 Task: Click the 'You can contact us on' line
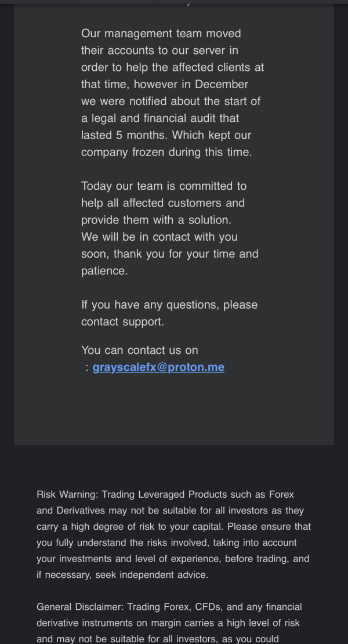point(140,350)
